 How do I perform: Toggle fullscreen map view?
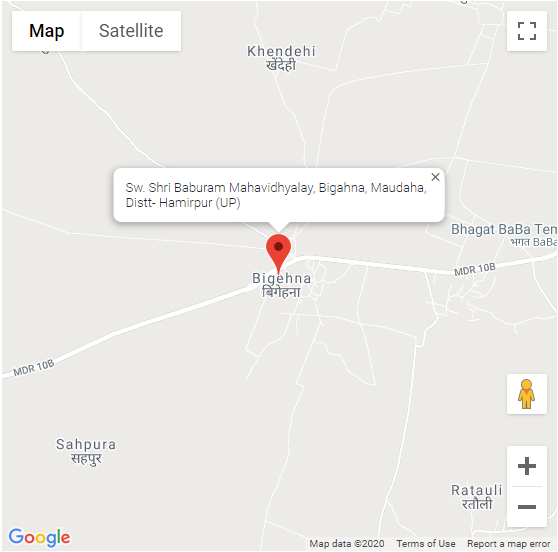click(x=526, y=31)
